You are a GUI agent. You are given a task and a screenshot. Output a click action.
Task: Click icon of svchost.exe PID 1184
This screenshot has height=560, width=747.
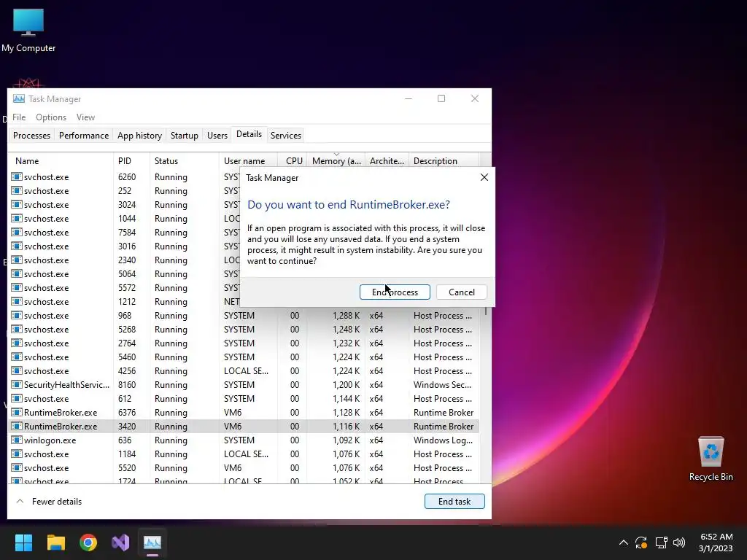click(17, 454)
